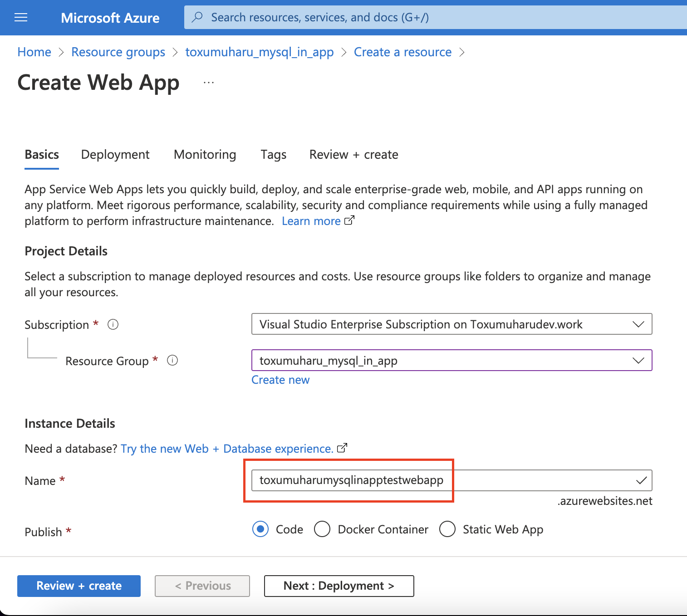The image size is (687, 616).
Task: Navigate to Home via the breadcrumb
Action: click(34, 52)
